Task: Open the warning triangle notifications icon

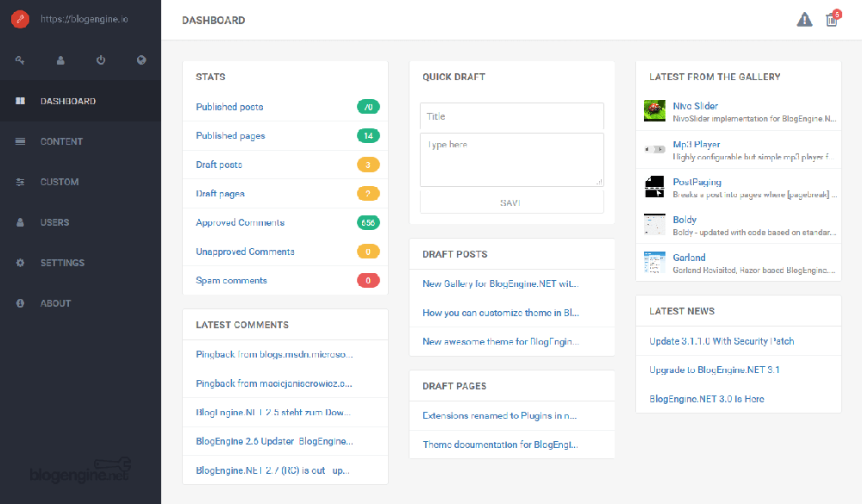Action: pyautogui.click(x=804, y=20)
